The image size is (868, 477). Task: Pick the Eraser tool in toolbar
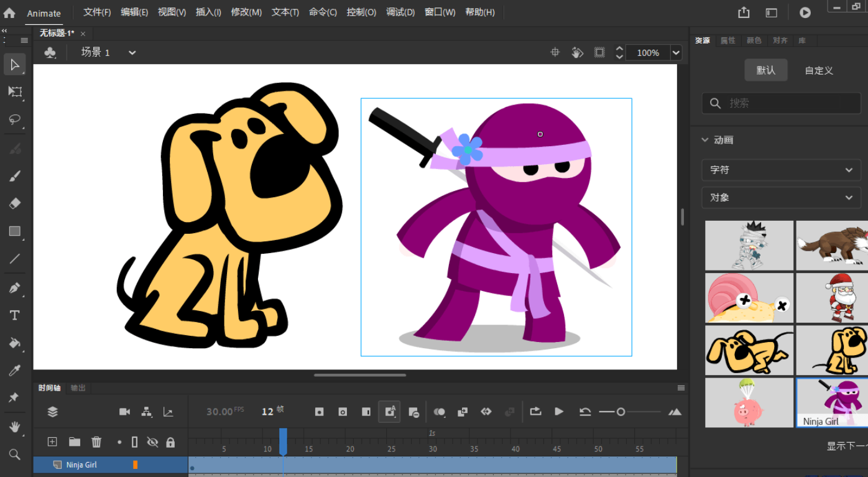[15, 203]
